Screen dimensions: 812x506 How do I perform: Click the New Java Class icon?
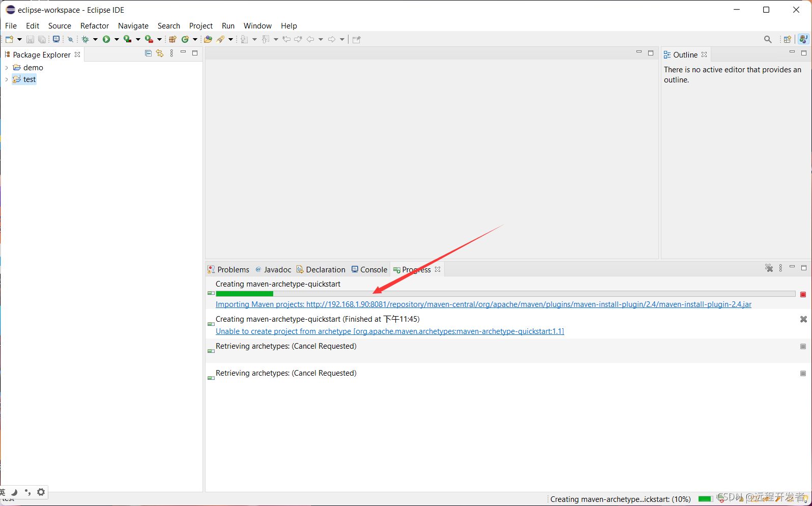[x=185, y=39]
